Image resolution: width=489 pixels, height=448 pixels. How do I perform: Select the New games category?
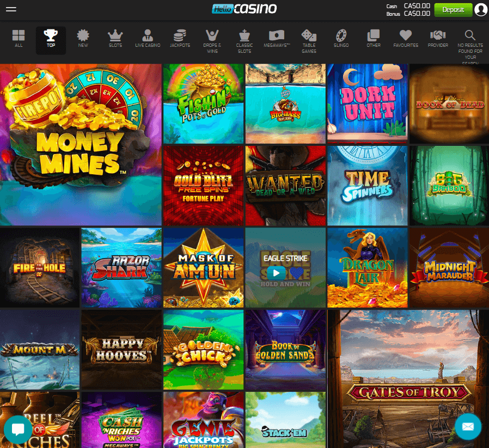(83, 38)
